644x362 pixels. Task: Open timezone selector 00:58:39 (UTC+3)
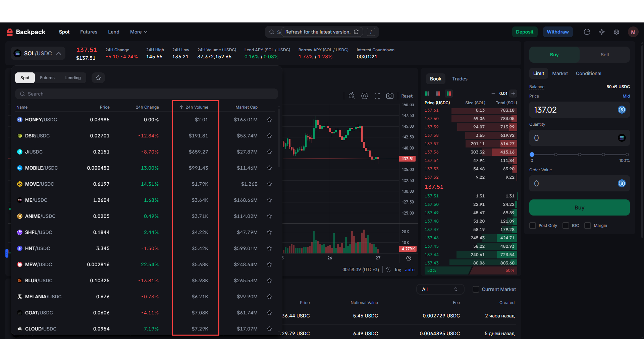[361, 269]
